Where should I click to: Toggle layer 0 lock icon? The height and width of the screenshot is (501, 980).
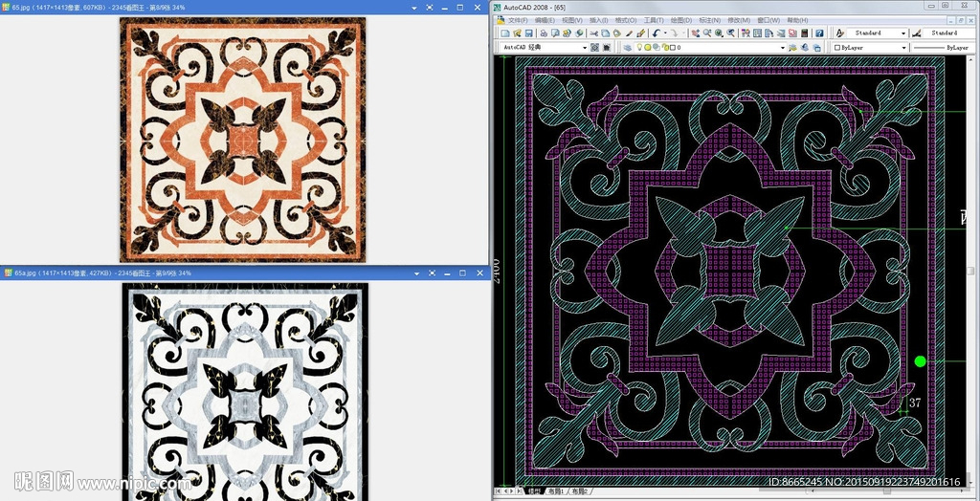(666, 48)
